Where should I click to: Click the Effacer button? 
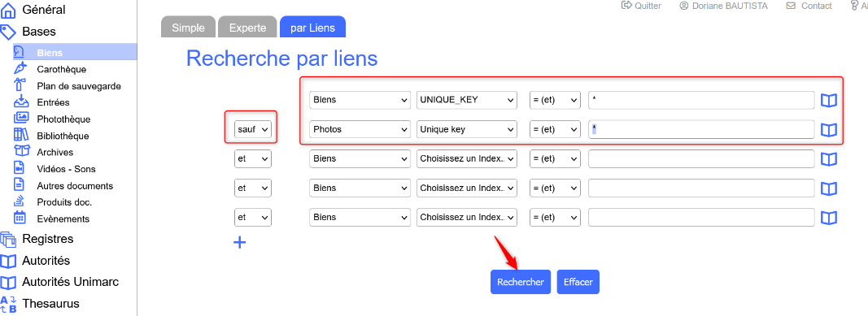point(578,282)
